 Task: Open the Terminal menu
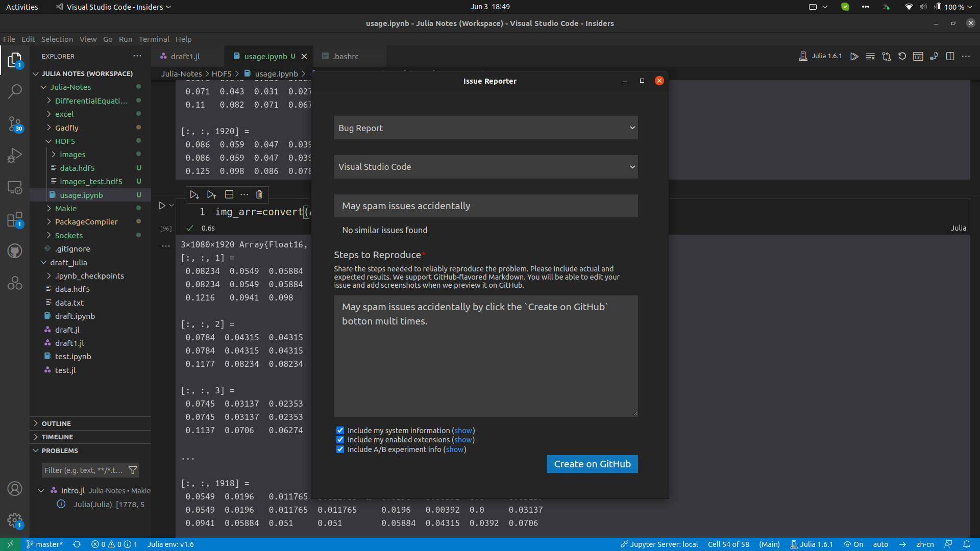pyautogui.click(x=154, y=39)
